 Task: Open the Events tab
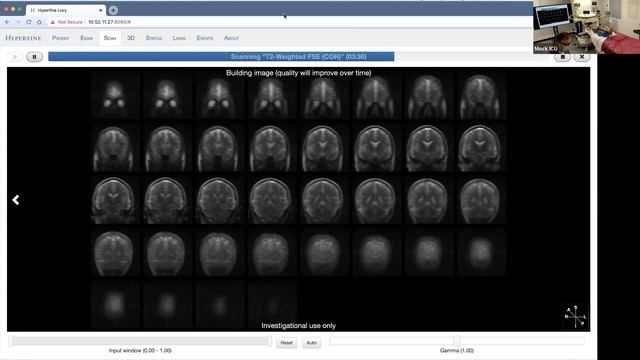[x=205, y=38]
